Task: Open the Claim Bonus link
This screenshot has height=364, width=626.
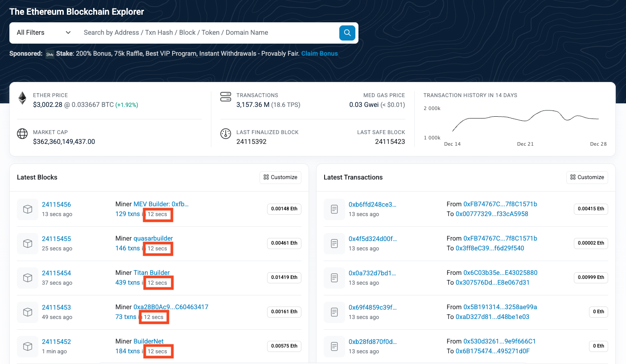Action: click(319, 53)
